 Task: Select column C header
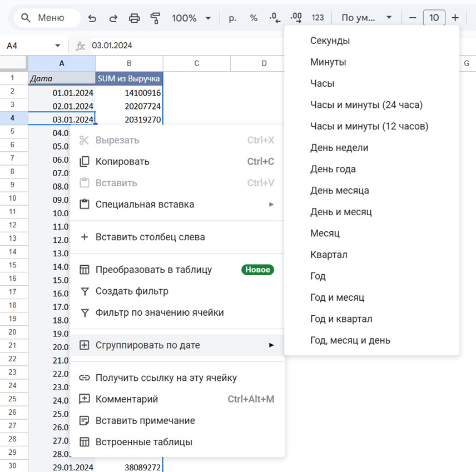[x=197, y=63]
